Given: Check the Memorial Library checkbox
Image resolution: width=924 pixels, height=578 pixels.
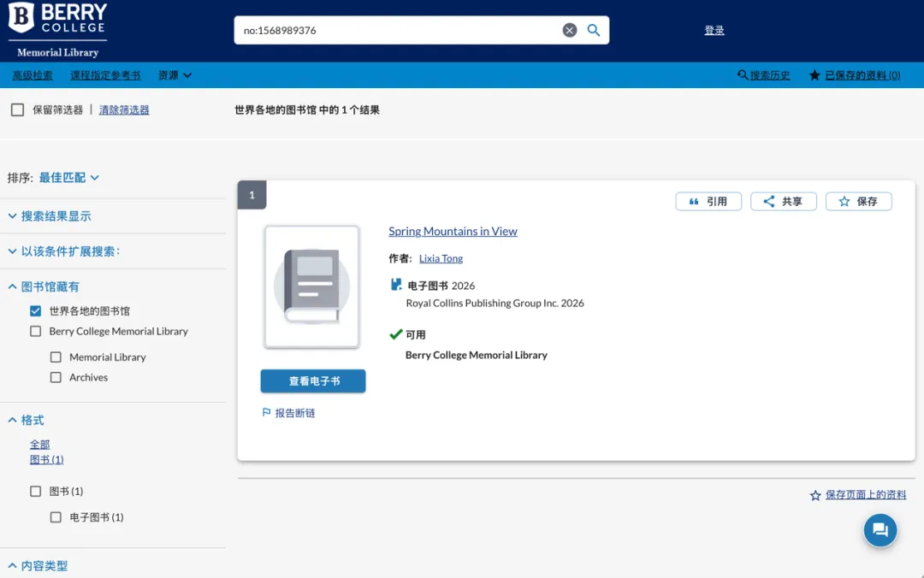Looking at the screenshot, I should [x=56, y=357].
